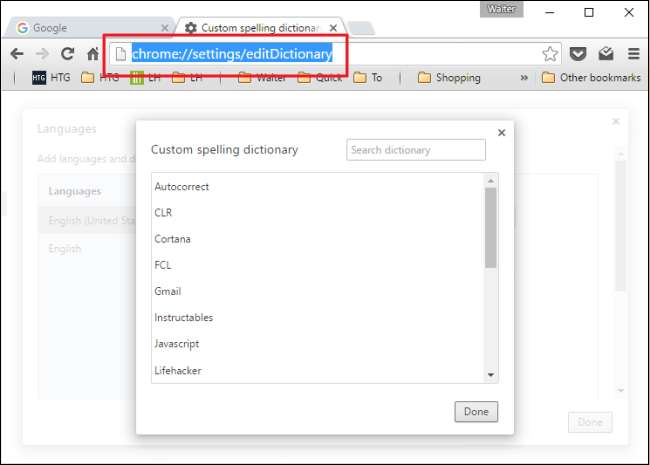Expand the hidden bookmarks overflow chevron
This screenshot has height=465, width=650.
[524, 77]
